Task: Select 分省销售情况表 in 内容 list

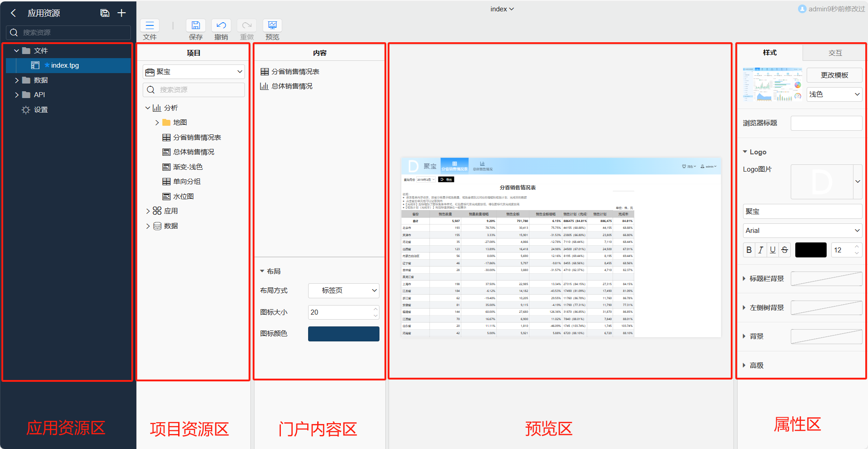Action: (290, 72)
